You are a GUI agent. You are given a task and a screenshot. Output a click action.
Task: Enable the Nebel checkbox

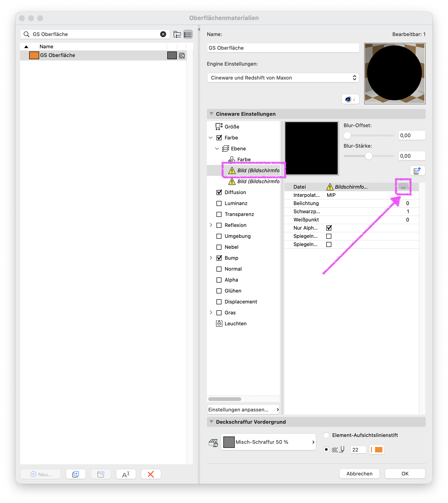click(219, 247)
